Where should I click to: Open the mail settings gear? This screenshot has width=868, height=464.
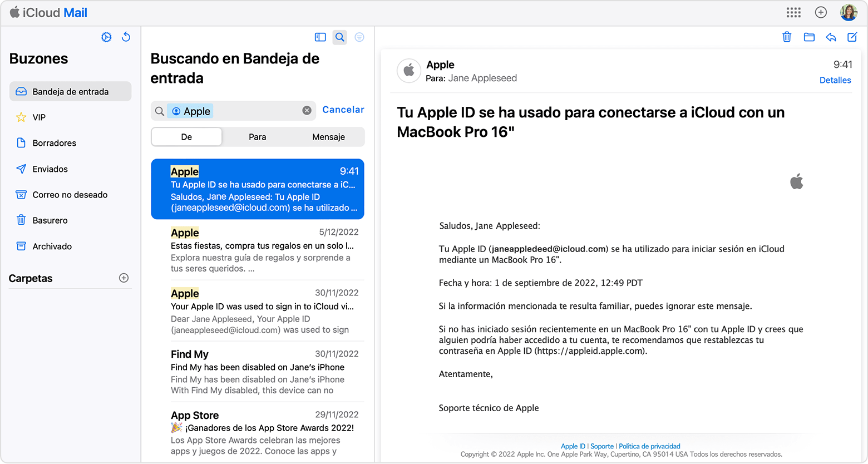[106, 37]
